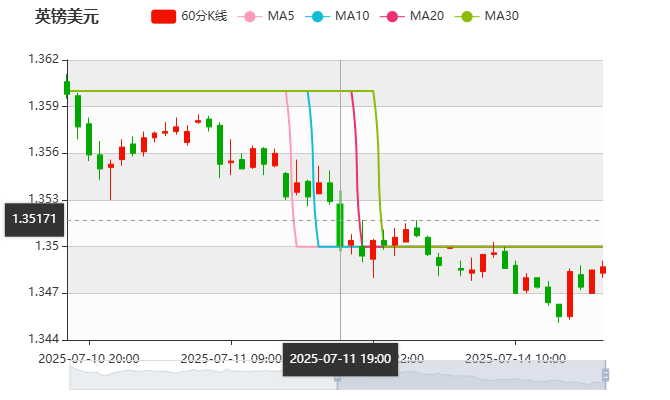The image size is (670, 400).
Task: Hide the MA10 series via its label
Action: [352, 17]
